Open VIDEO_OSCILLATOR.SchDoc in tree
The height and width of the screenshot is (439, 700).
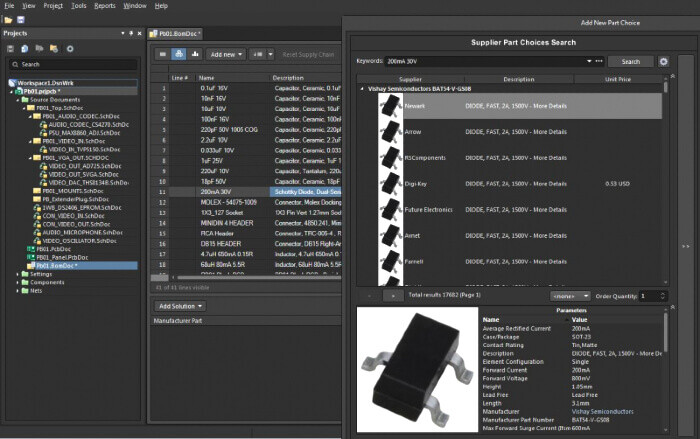79,241
